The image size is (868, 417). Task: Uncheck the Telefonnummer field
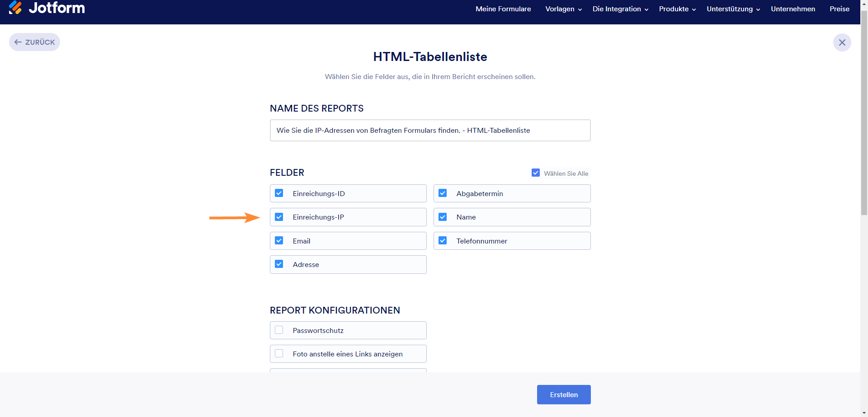tap(443, 241)
